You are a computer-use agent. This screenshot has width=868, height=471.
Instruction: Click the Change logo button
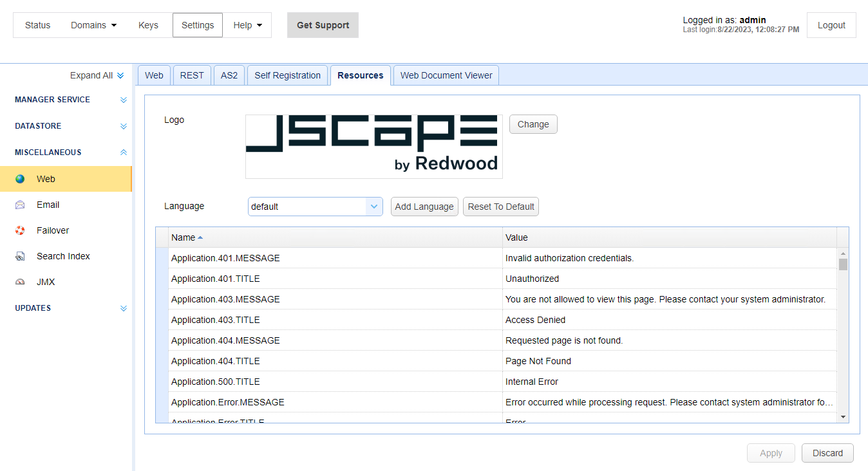tap(533, 124)
